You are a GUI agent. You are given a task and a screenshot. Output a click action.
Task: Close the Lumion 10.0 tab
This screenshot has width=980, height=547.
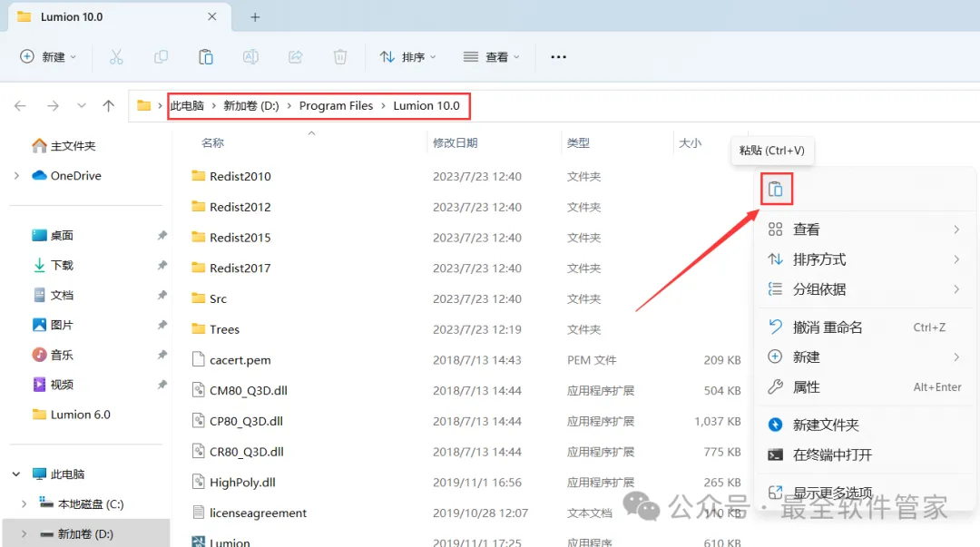[211, 17]
